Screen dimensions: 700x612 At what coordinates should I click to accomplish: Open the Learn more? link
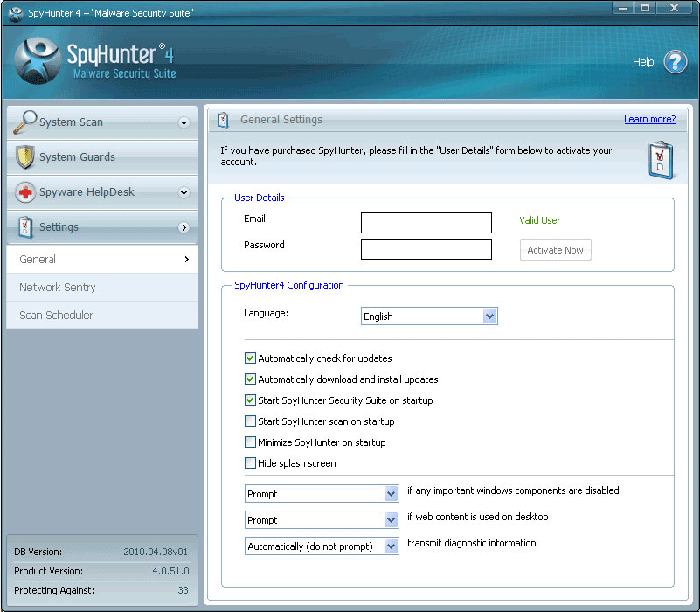[649, 120]
